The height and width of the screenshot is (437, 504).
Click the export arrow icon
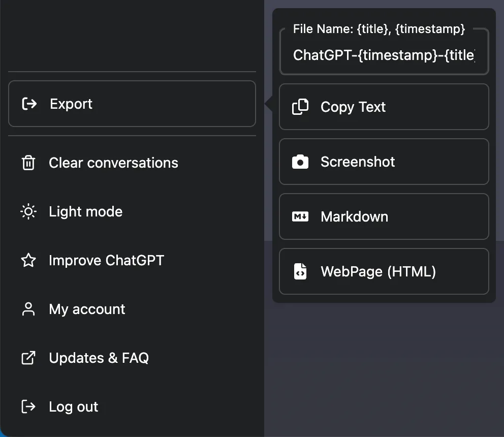tap(29, 104)
